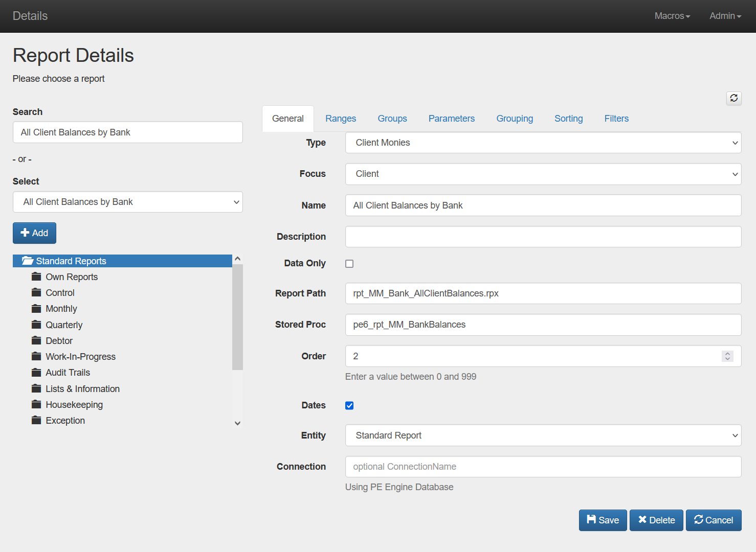
Task: Select Work-In-Progress in the report tree
Action: pos(80,357)
